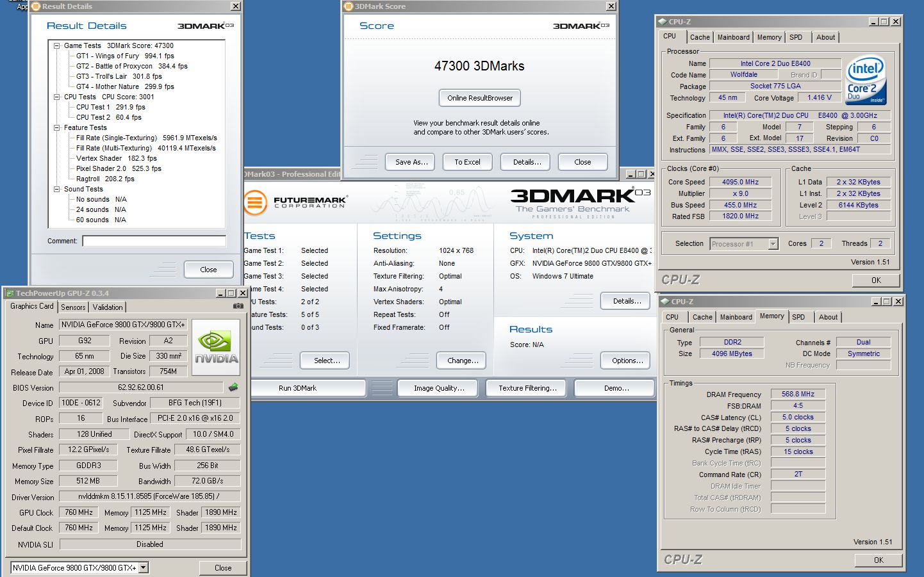Select GT4 - Mother Nature result row
The width and height of the screenshot is (924, 577).
click(125, 86)
